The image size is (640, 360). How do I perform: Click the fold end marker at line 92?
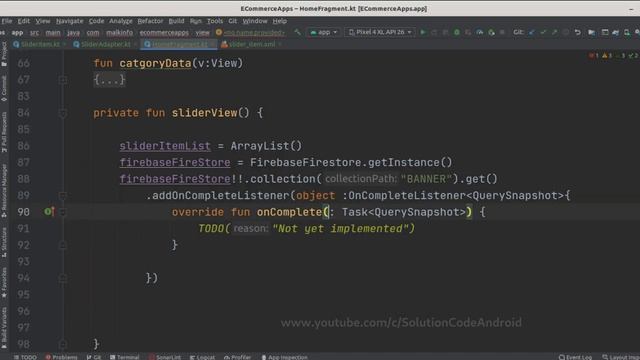(x=62, y=245)
